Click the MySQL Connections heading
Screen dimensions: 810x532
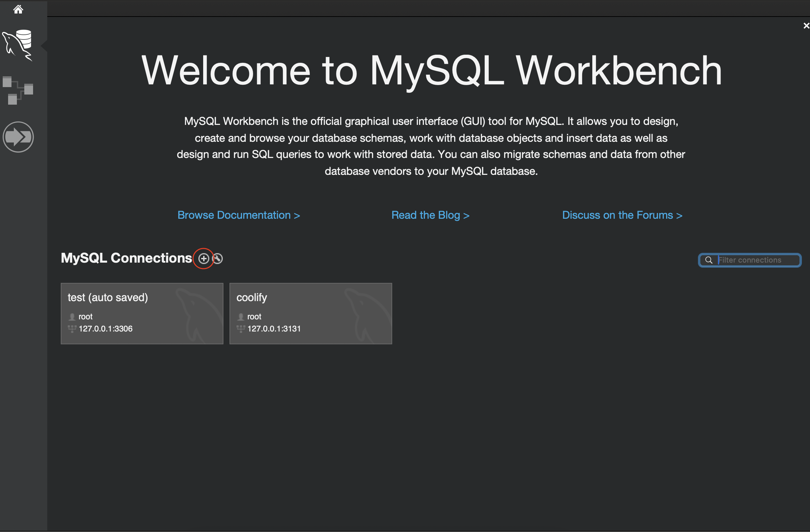tap(126, 258)
